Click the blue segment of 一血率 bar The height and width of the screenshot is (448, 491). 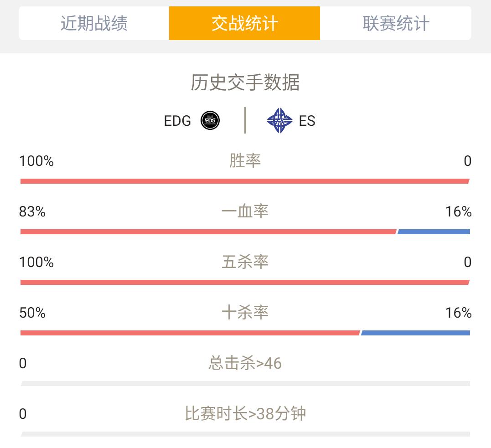point(434,232)
